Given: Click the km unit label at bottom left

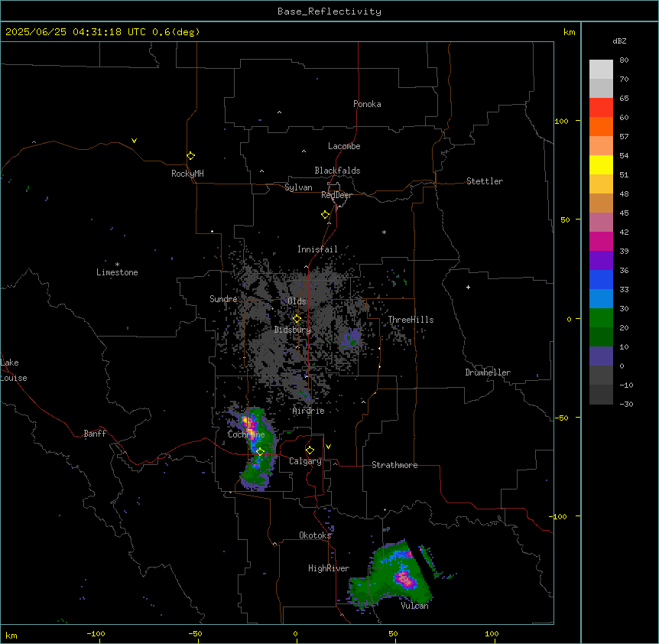Looking at the screenshot, I should 11,635.
